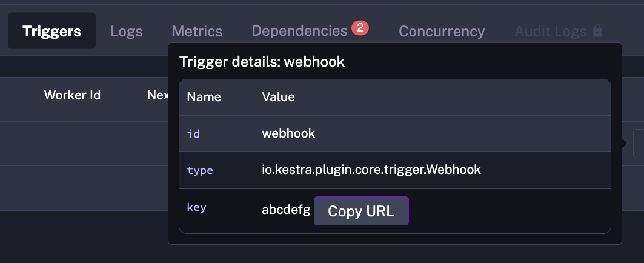Select the 'abcdefg' key value
The height and width of the screenshot is (263, 644).
[285, 211]
